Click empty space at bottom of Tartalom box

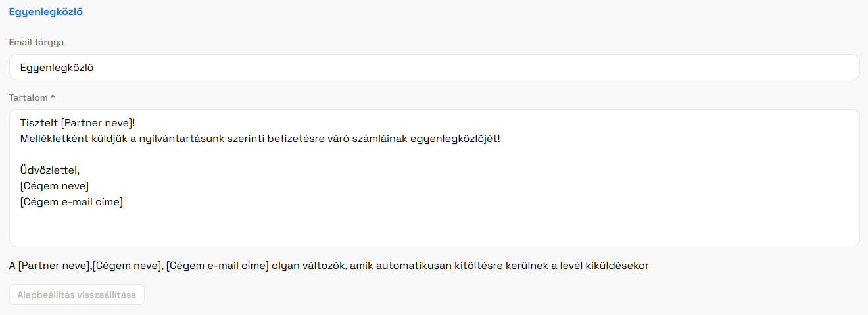pos(434,230)
